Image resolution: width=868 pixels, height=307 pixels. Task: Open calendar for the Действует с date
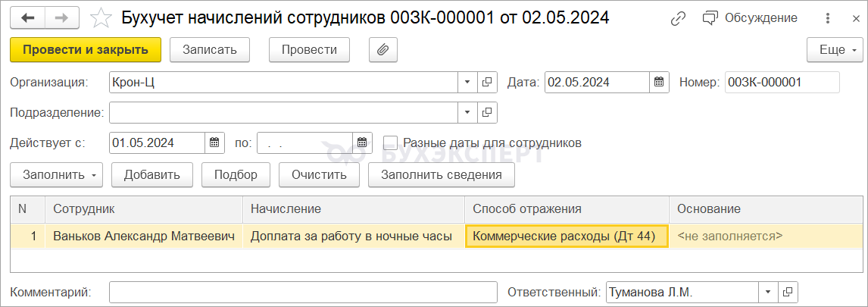(215, 143)
